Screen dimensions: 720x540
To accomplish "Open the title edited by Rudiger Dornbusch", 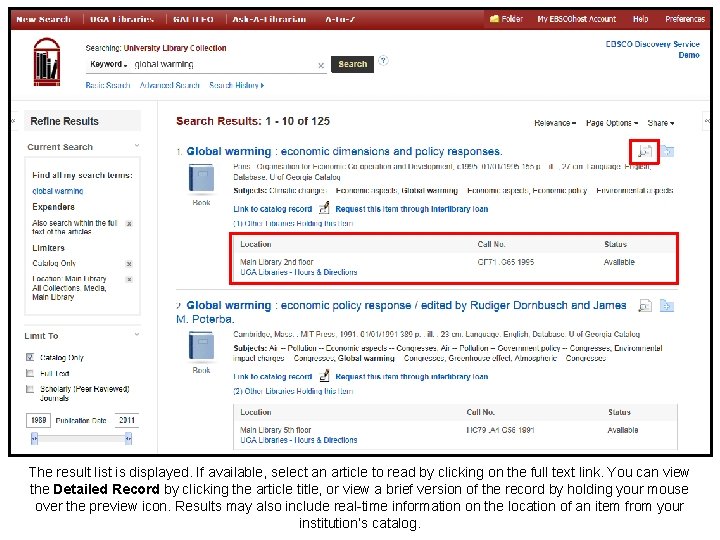I will tap(402, 312).
